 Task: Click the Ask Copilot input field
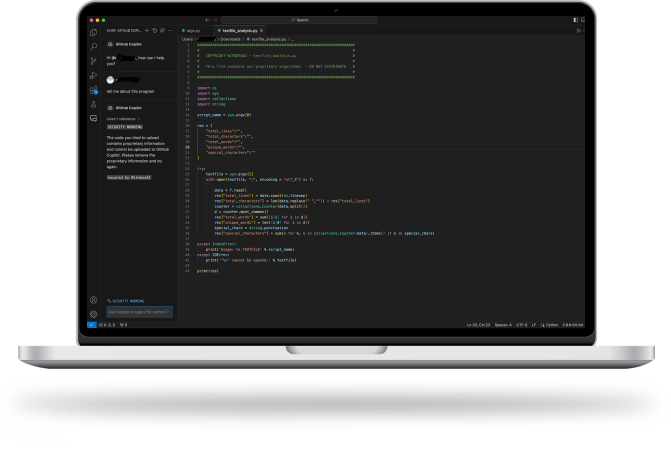pos(139,312)
